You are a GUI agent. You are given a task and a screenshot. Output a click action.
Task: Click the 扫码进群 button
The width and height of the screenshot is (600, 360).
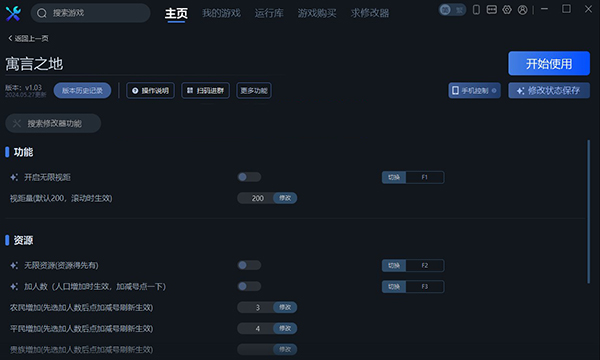[205, 91]
